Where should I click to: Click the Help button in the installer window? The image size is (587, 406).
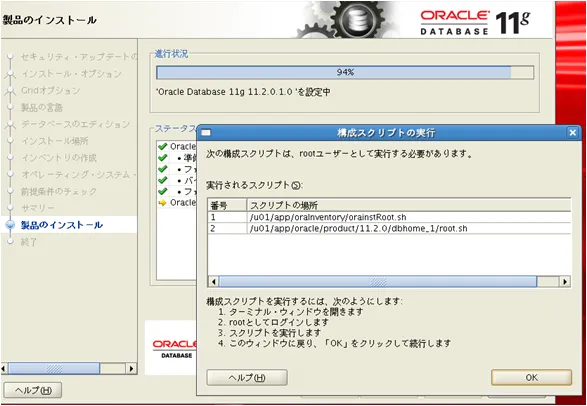pyautogui.click(x=33, y=390)
